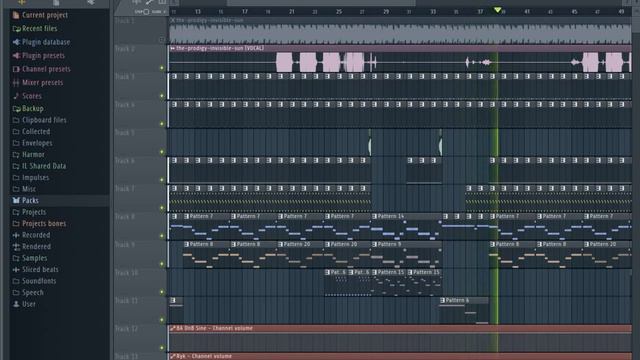Select the Ryk Channel volume automation clip

tap(400, 356)
